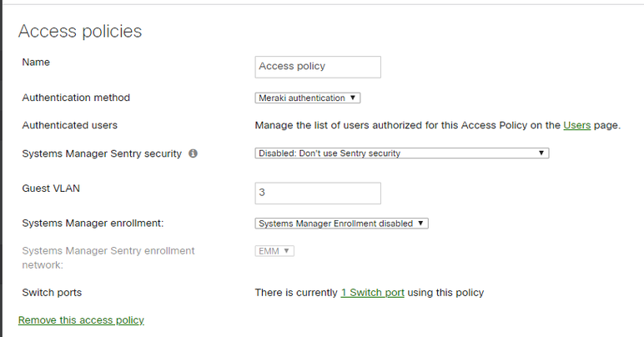The image size is (644, 337).
Task: Open the Meraki authentication dropdown
Action: [307, 98]
